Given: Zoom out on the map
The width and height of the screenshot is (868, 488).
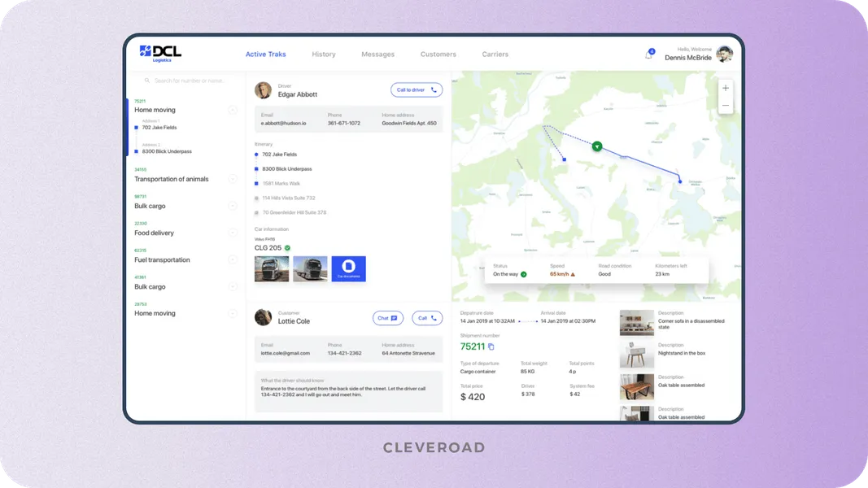Looking at the screenshot, I should pyautogui.click(x=725, y=105).
